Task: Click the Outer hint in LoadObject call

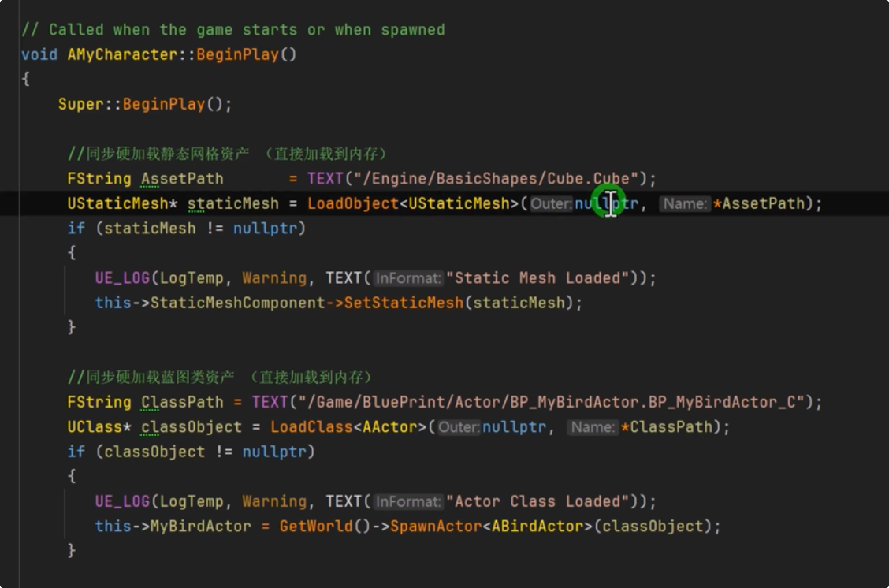Action: 550,204
